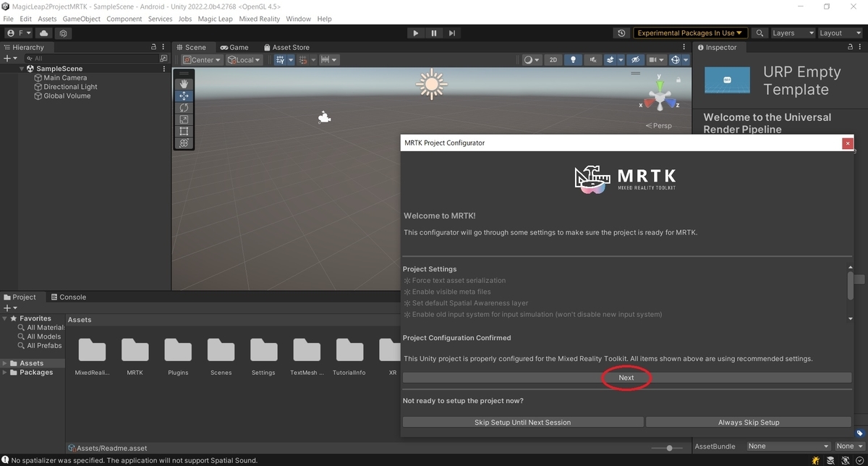Open Center pivot mode dropdown

click(x=202, y=60)
